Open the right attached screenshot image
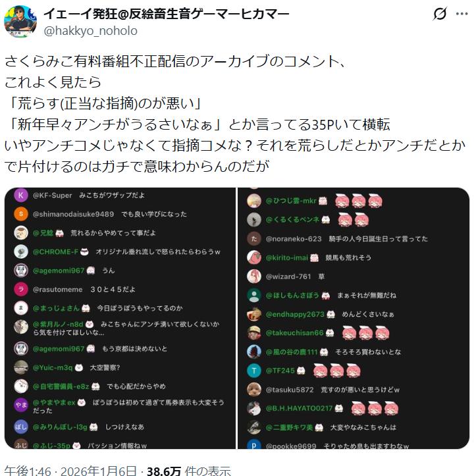 (x=354, y=318)
